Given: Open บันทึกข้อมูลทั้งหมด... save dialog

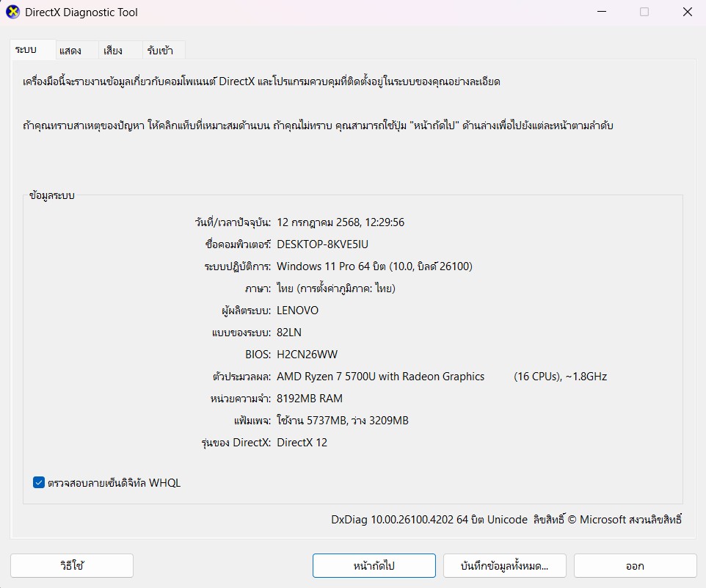Looking at the screenshot, I should (x=504, y=566).
